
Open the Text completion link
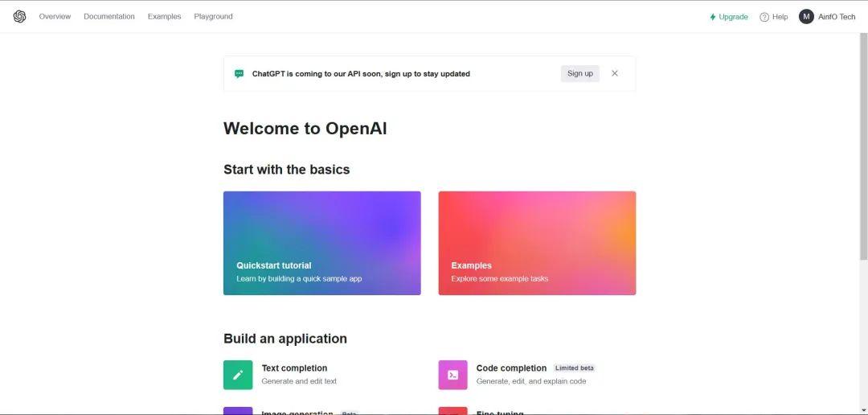294,368
